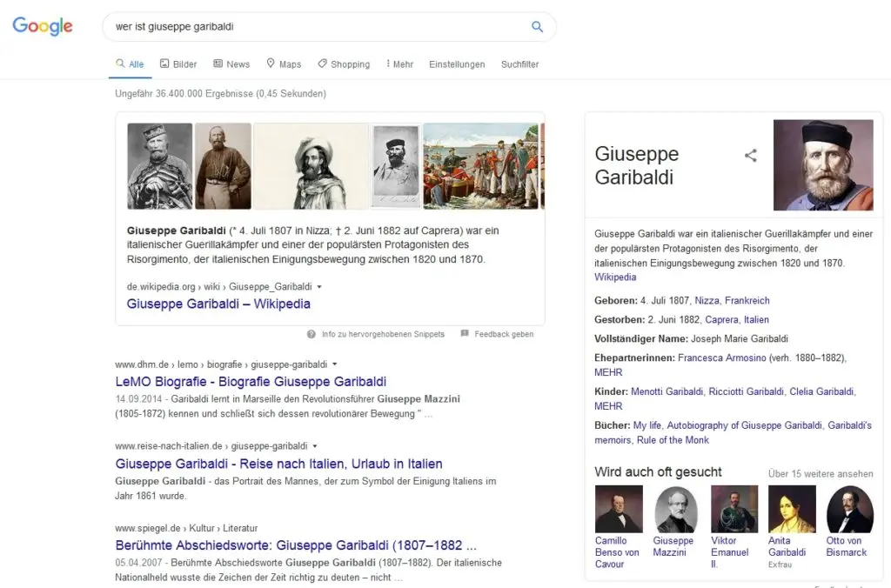The height and width of the screenshot is (588, 891).
Task: Open Garibaldi hat sketch thumbnail
Action: coord(311,166)
